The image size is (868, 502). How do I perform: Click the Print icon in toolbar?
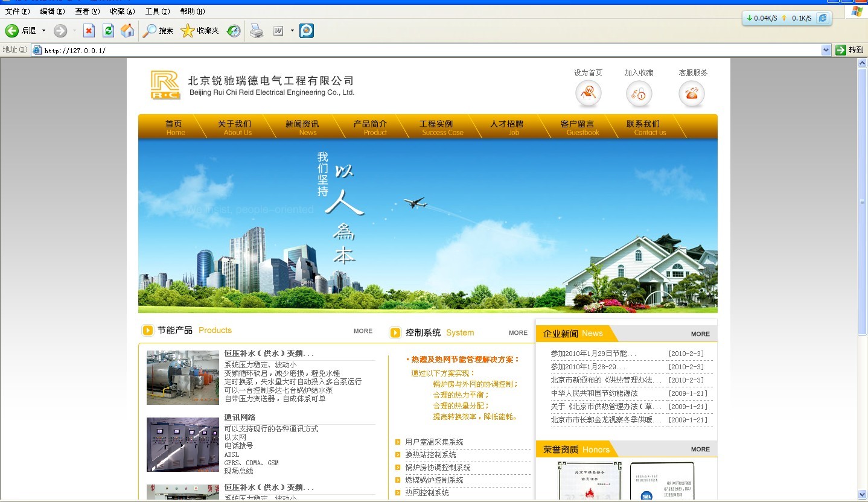pyautogui.click(x=257, y=31)
